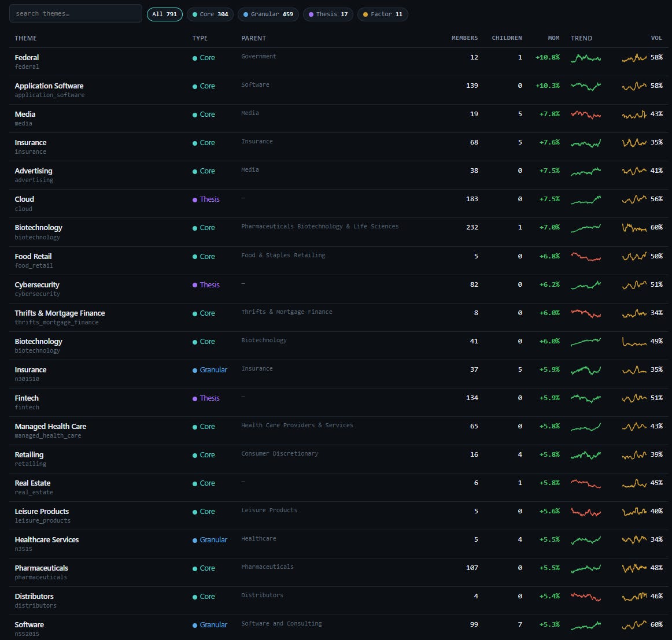Screen dimensions: 672x640
Task: Click the 232 members value
Action: click(x=472, y=227)
